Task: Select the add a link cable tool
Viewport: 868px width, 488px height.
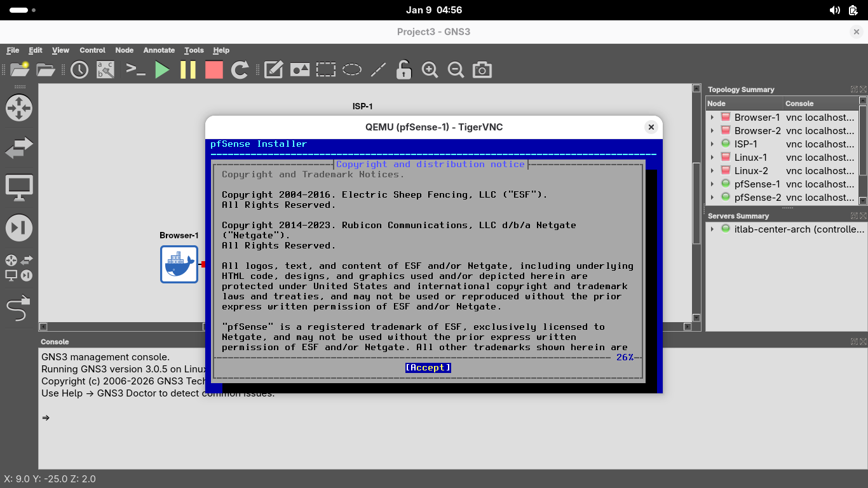Action: click(18, 309)
